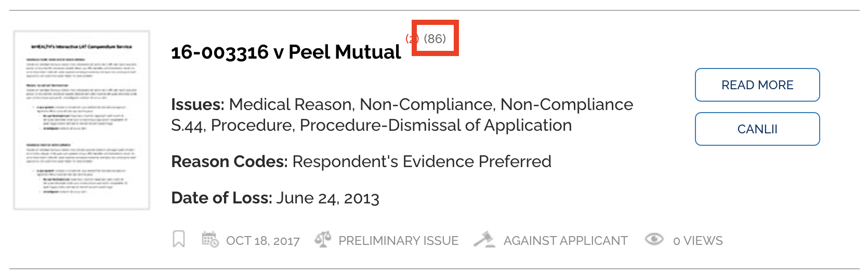Click the red (2) count next to title

coord(412,38)
